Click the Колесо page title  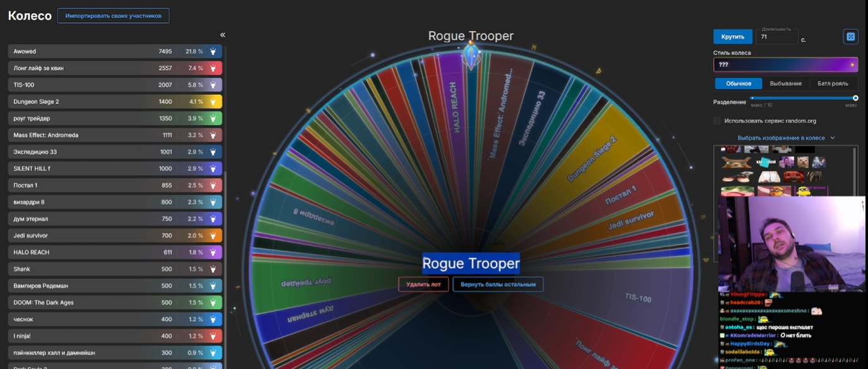30,16
